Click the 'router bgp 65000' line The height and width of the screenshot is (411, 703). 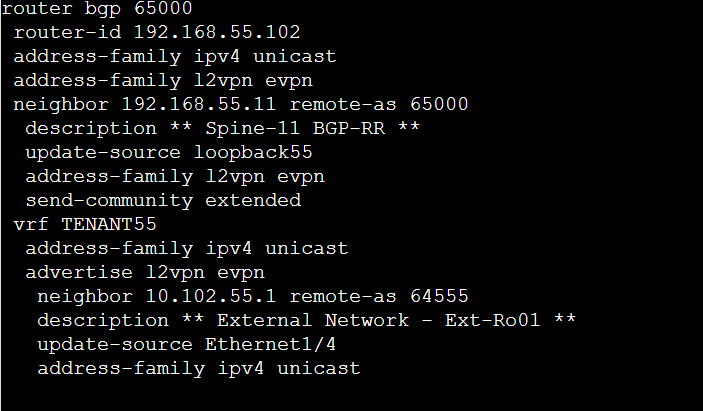97,9
